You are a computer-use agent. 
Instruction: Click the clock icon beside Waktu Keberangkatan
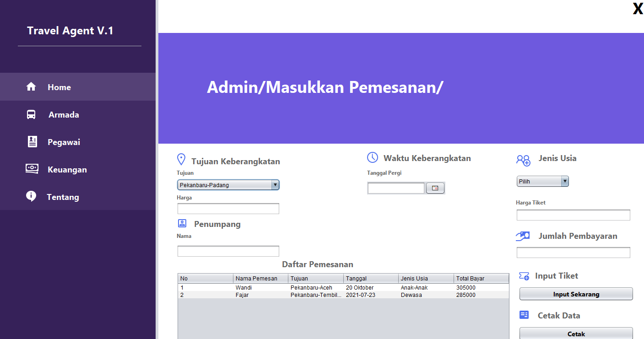pos(373,157)
